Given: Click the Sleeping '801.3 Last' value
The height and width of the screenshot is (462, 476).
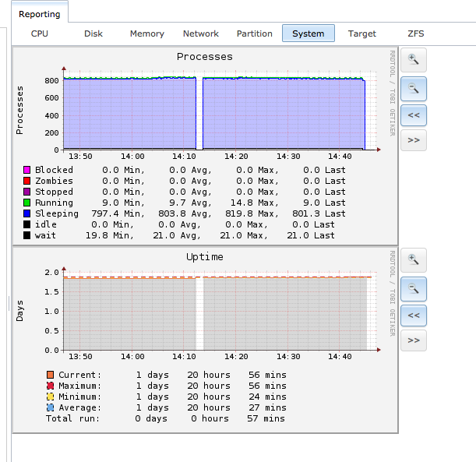Looking at the screenshot, I should tap(319, 213).
